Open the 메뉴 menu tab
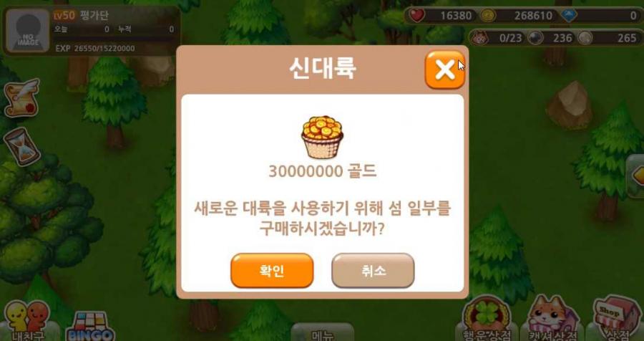Viewport: 644px width, 341px height. tap(323, 332)
